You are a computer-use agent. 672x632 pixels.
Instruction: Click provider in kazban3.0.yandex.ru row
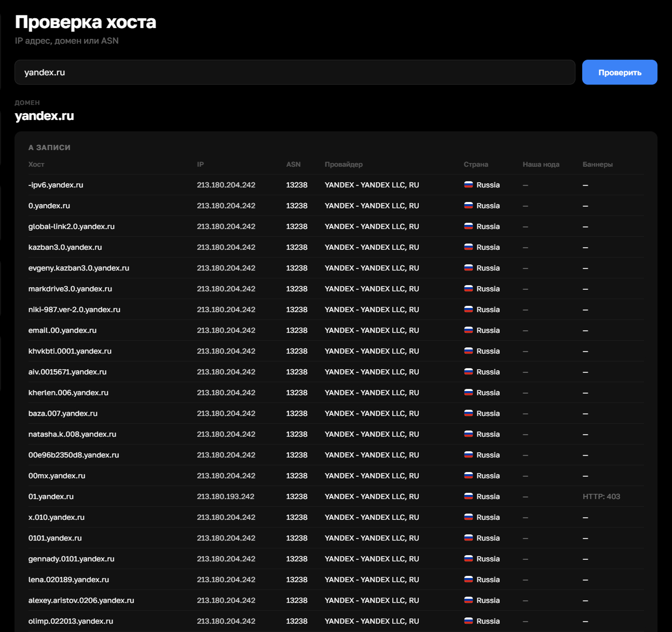pos(372,247)
